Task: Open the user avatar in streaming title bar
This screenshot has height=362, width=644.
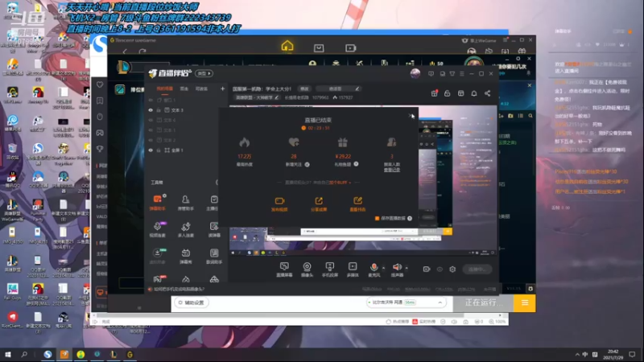Action: [415, 73]
